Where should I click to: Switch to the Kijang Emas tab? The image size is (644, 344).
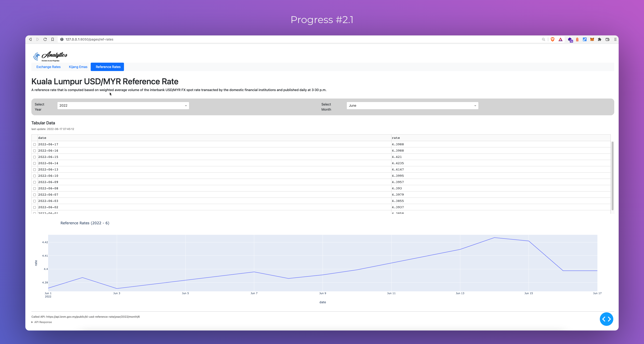coord(78,67)
